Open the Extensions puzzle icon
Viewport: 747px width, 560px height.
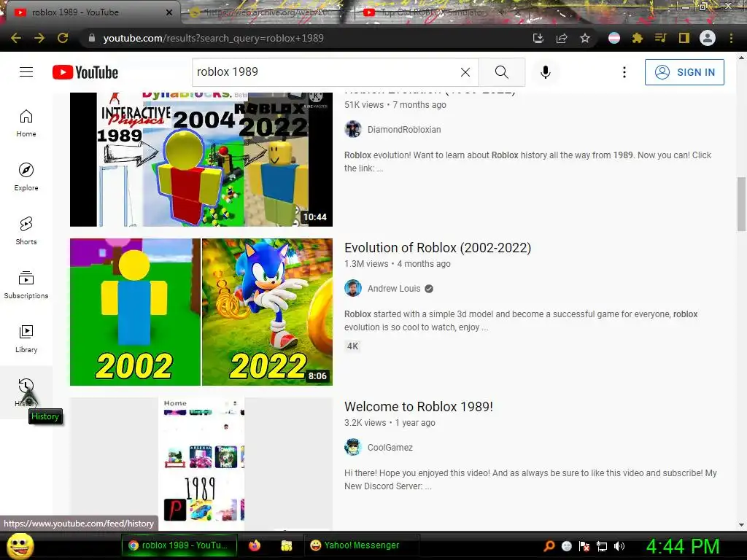click(638, 38)
